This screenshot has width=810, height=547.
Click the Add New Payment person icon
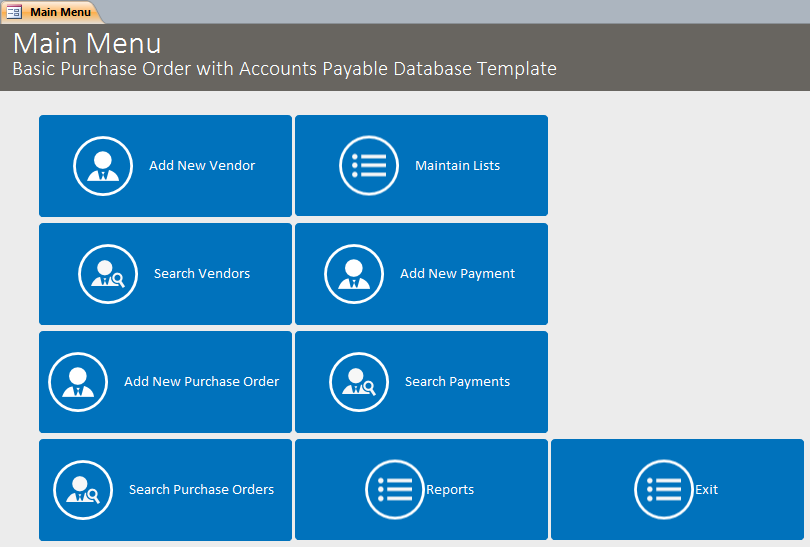354,274
